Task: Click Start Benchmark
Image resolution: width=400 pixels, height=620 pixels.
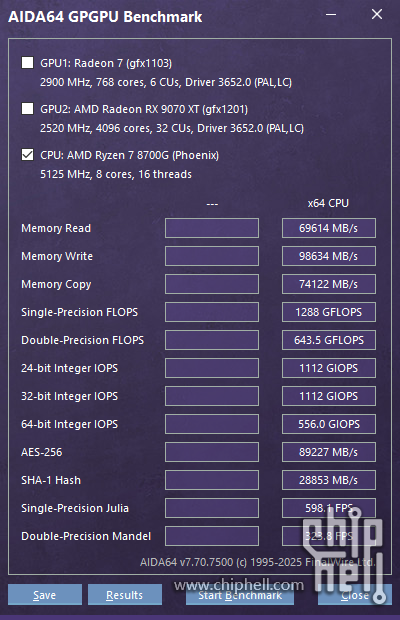Action: pyautogui.click(x=240, y=595)
